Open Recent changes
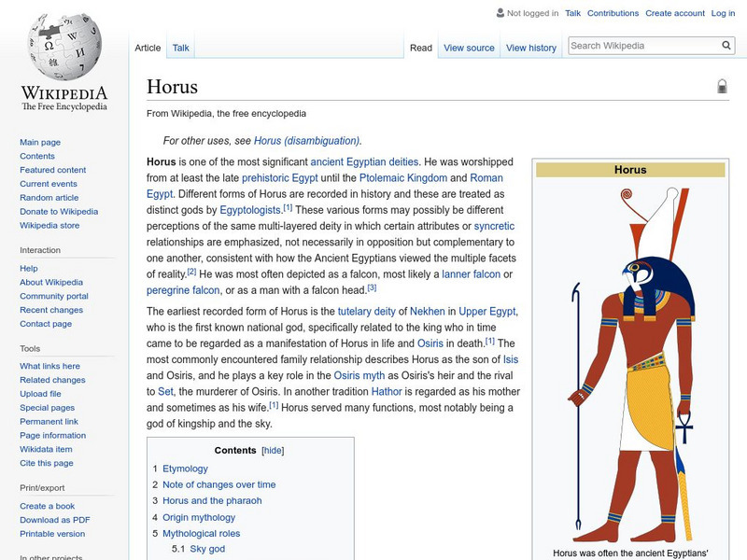Image resolution: width=747 pixels, height=560 pixels. 51,310
